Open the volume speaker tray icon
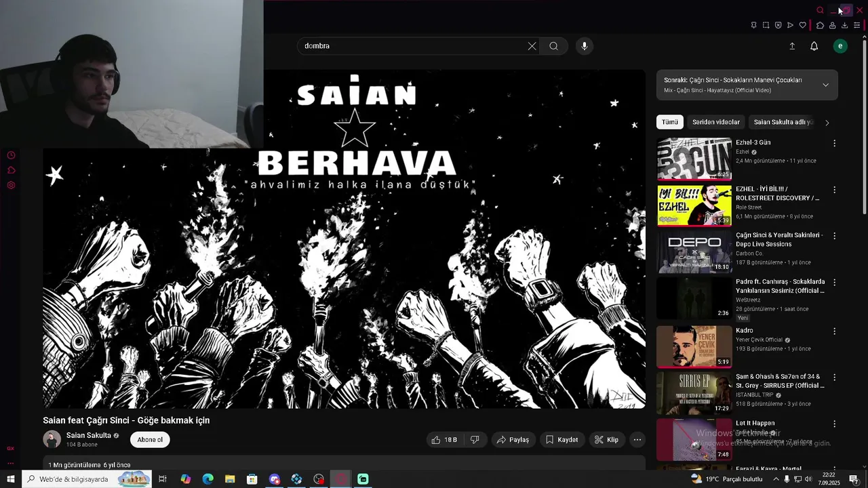Screen dimensions: 868x488 coord(809,479)
